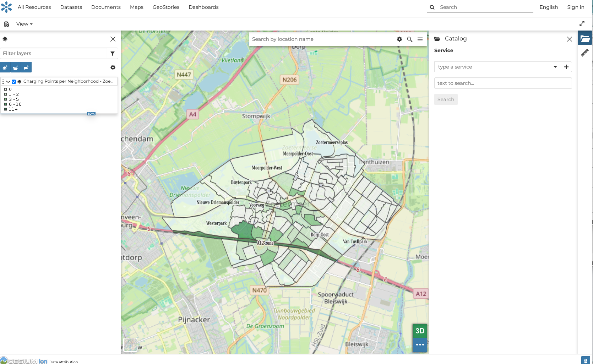Open the GeoStories section

[x=166, y=7]
